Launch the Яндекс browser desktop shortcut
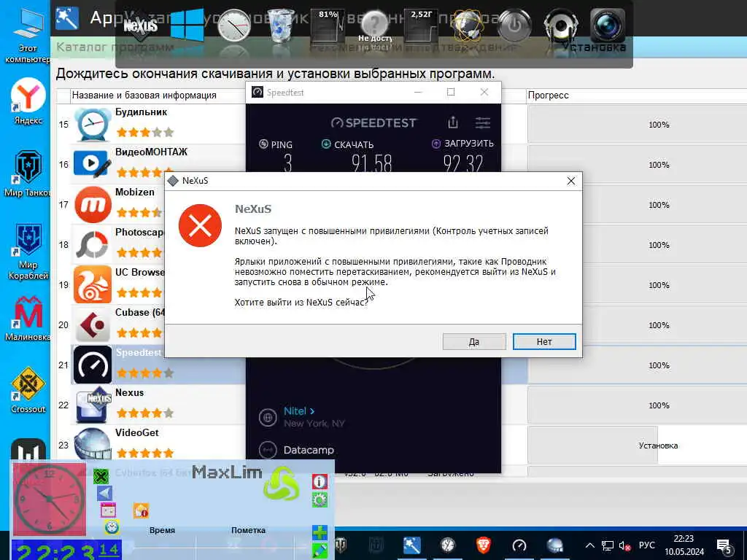The width and height of the screenshot is (747, 560). (x=28, y=101)
